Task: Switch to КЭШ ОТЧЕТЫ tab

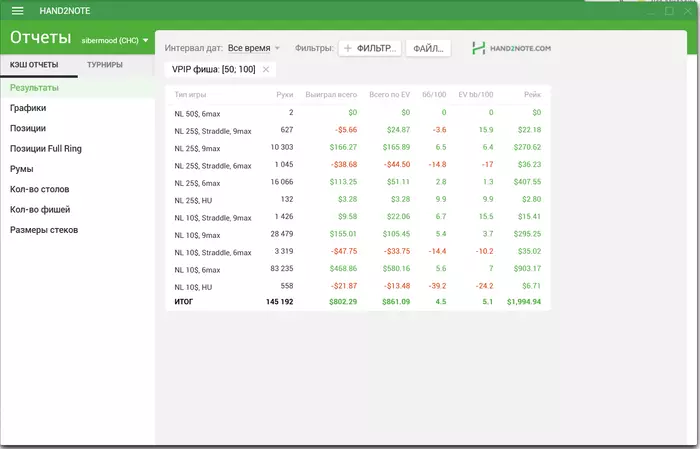Action: (x=34, y=65)
